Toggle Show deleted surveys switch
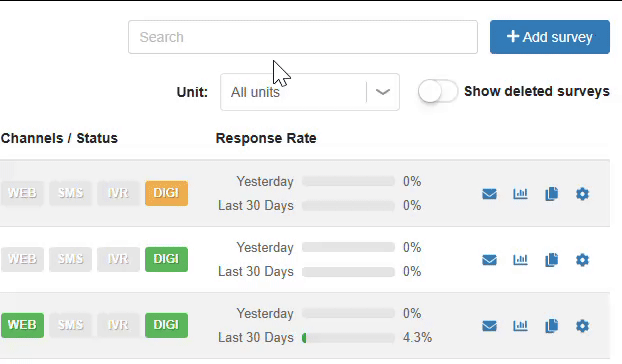622x364 pixels. click(x=438, y=91)
